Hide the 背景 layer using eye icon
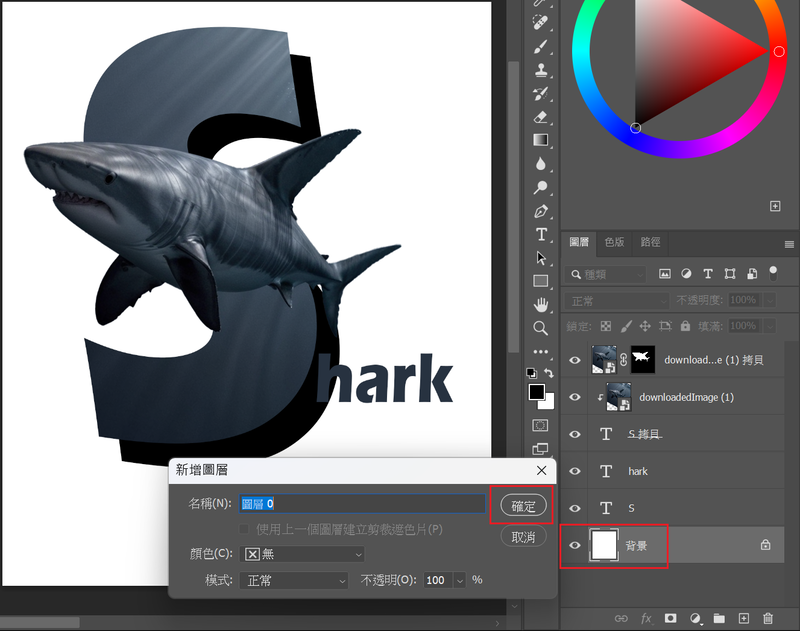This screenshot has height=631, width=800. click(x=575, y=545)
